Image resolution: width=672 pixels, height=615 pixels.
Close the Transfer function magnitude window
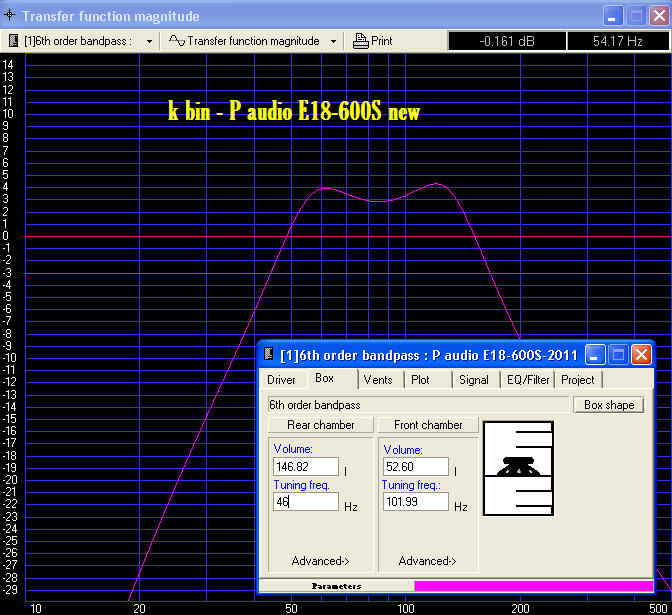(x=659, y=16)
